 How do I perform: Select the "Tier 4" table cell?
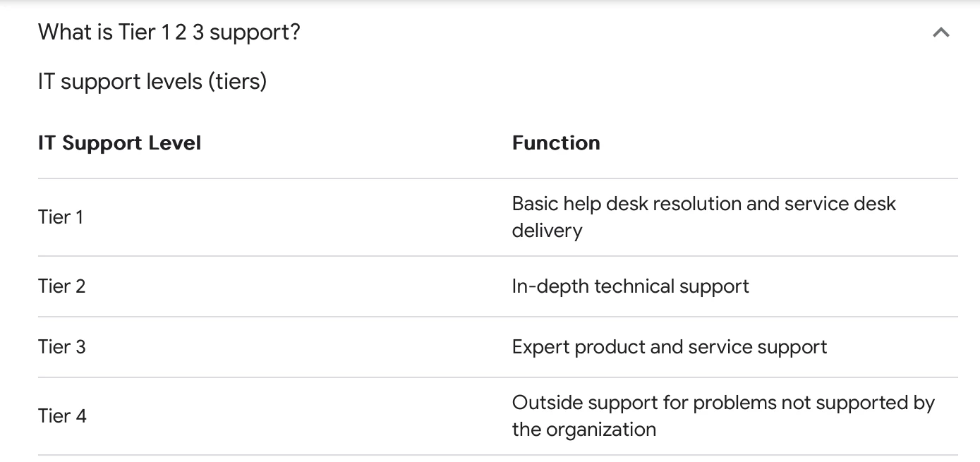click(x=62, y=416)
